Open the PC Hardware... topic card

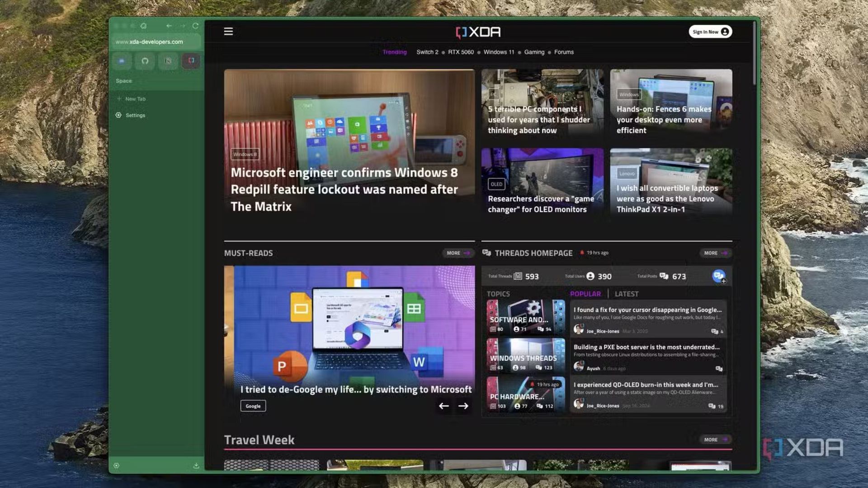point(526,394)
